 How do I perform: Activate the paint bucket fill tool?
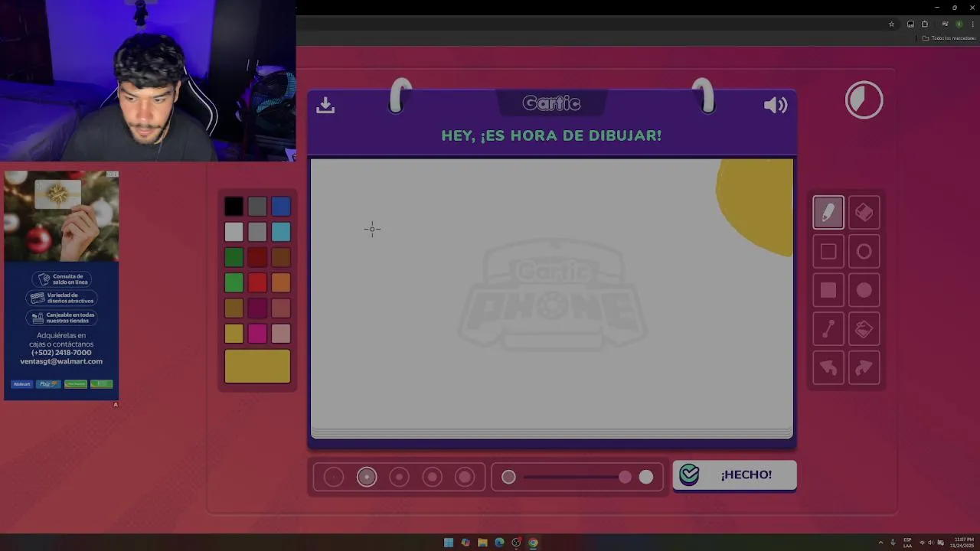(x=864, y=329)
